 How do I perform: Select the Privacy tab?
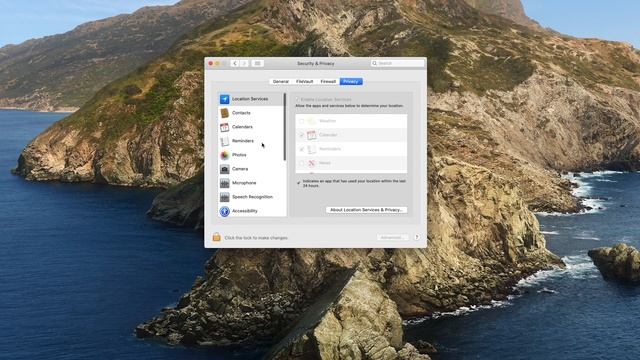[351, 82]
